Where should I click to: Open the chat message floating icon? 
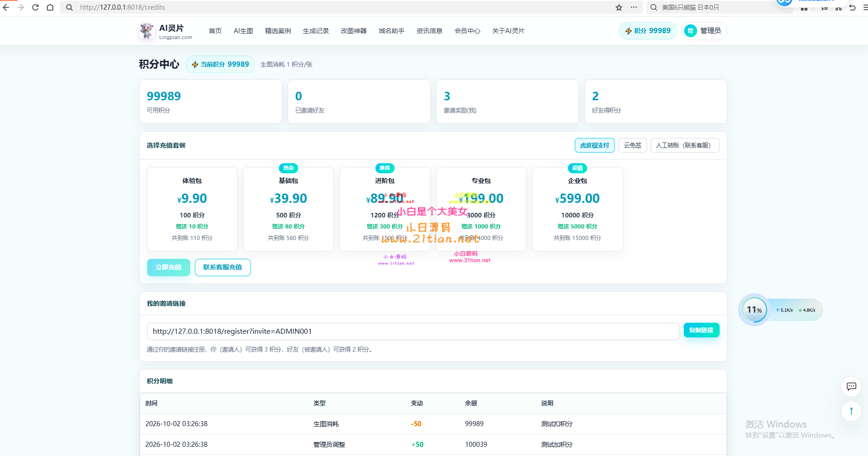click(851, 387)
